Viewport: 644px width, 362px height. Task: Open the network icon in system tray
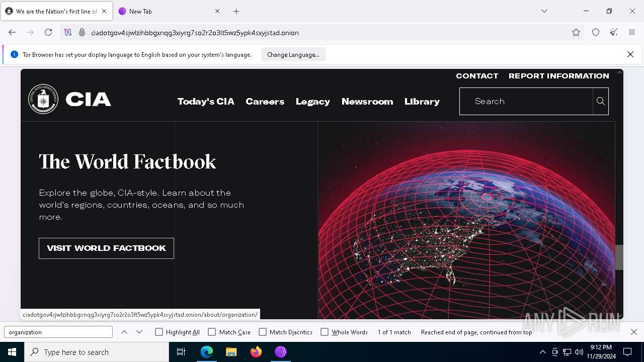click(x=567, y=352)
